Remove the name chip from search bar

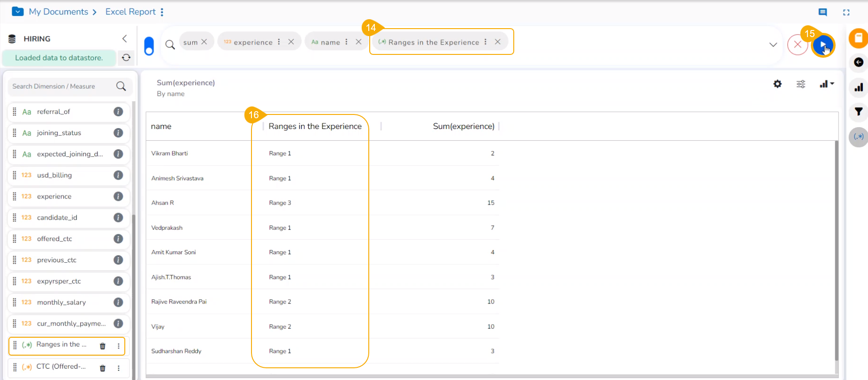(358, 42)
